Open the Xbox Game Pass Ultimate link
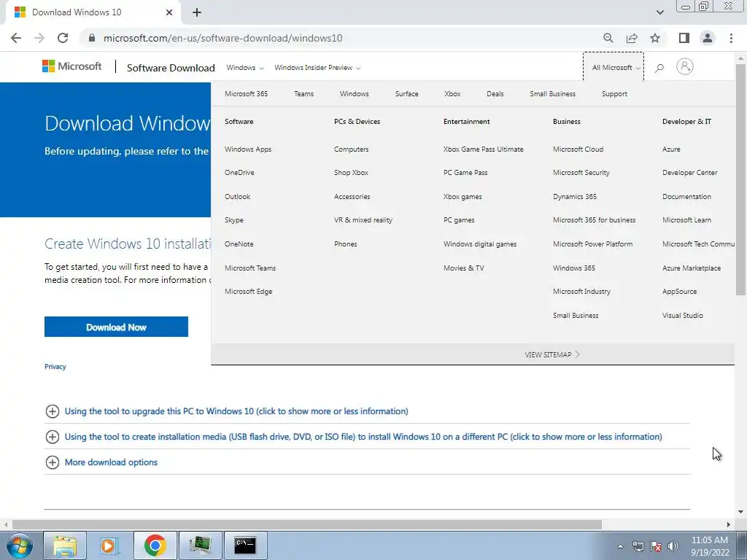The height and width of the screenshot is (560, 747). tap(484, 149)
